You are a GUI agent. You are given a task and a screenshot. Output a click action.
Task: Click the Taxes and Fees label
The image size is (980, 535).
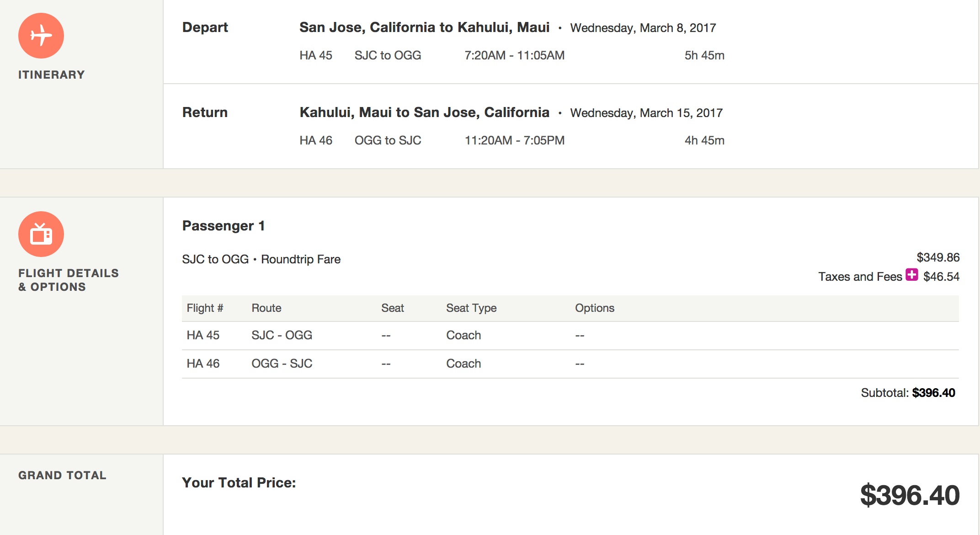click(x=860, y=277)
